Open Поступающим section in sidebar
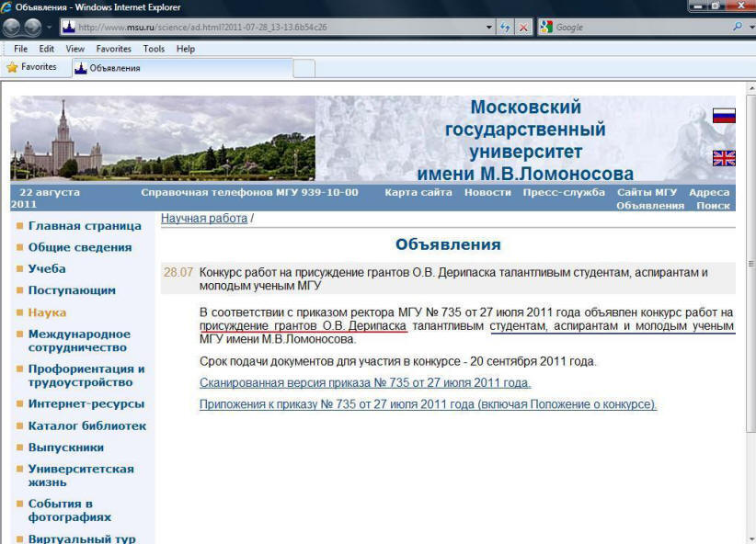Image resolution: width=756 pixels, height=544 pixels. click(72, 290)
